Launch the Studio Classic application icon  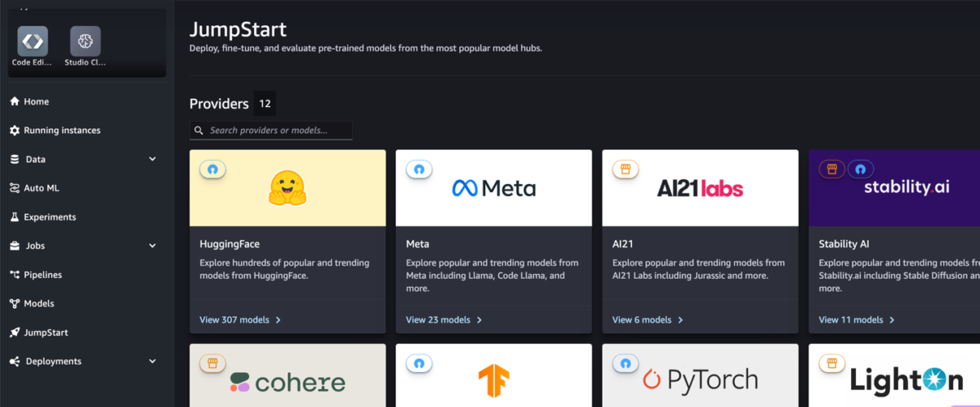(85, 41)
